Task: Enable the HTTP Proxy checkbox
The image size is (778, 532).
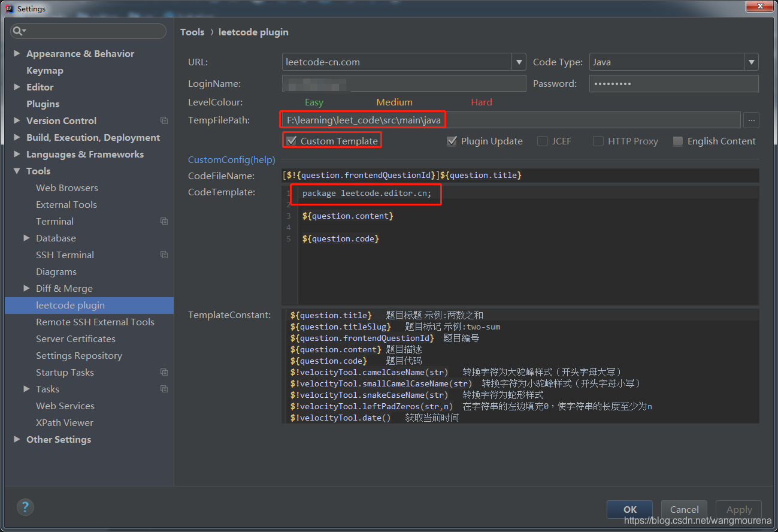Action: point(598,141)
